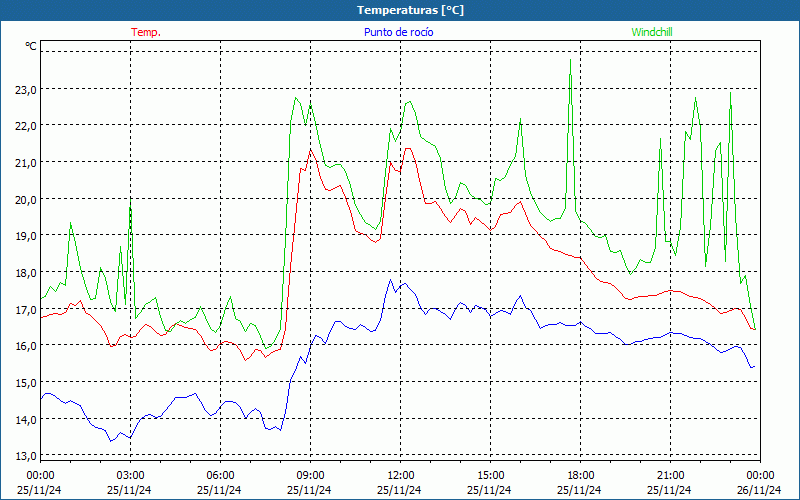Click the 14,0 y-axis value

click(x=26, y=419)
